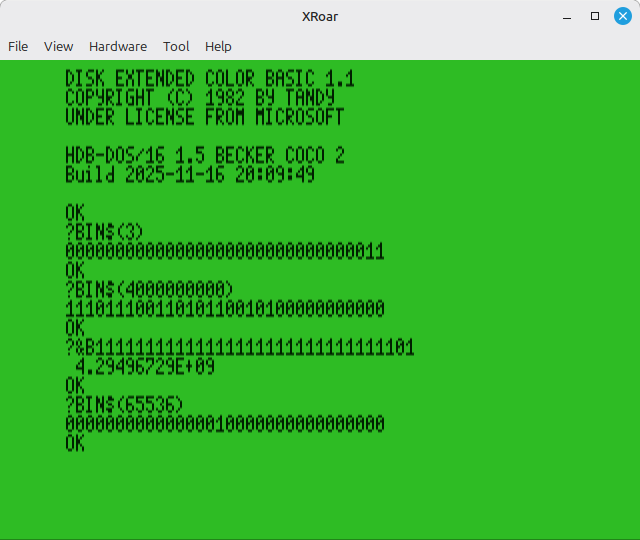Image resolution: width=640 pixels, height=540 pixels.
Task: Open the Tool menu
Action: tap(176, 46)
